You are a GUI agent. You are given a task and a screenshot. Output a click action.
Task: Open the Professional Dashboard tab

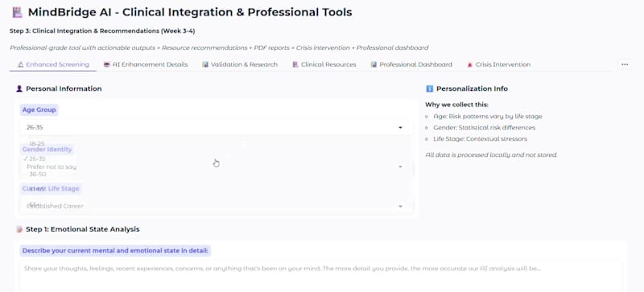coord(411,64)
